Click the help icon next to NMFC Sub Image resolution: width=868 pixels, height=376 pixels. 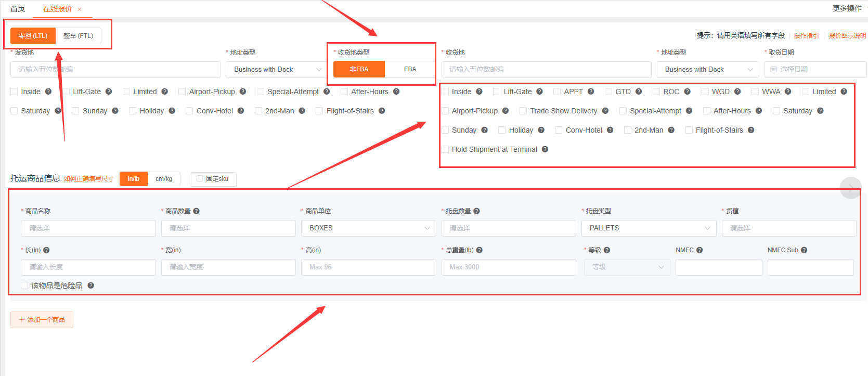tap(804, 250)
